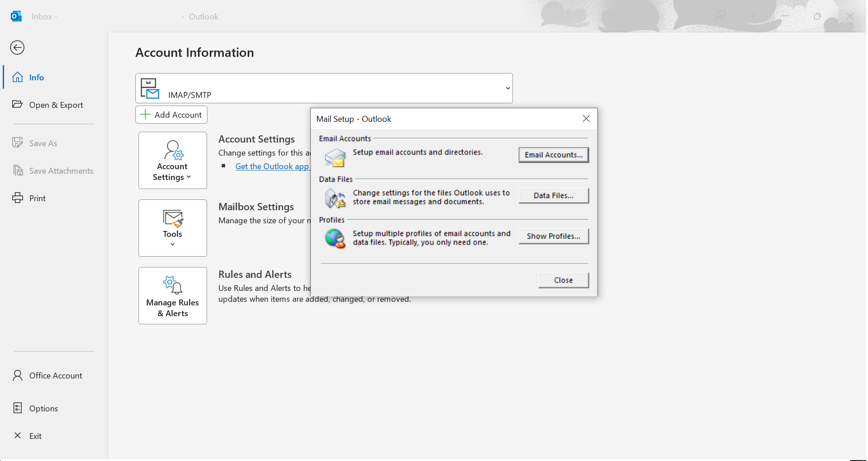This screenshot has width=868, height=461.
Task: Click the green plus on Add Account
Action: click(x=145, y=115)
